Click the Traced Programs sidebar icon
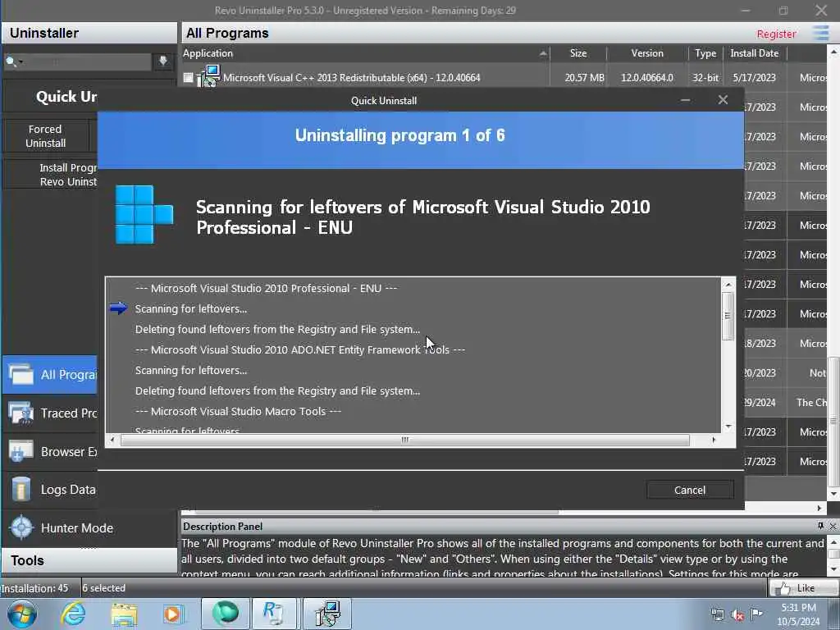The height and width of the screenshot is (630, 840). point(21,413)
